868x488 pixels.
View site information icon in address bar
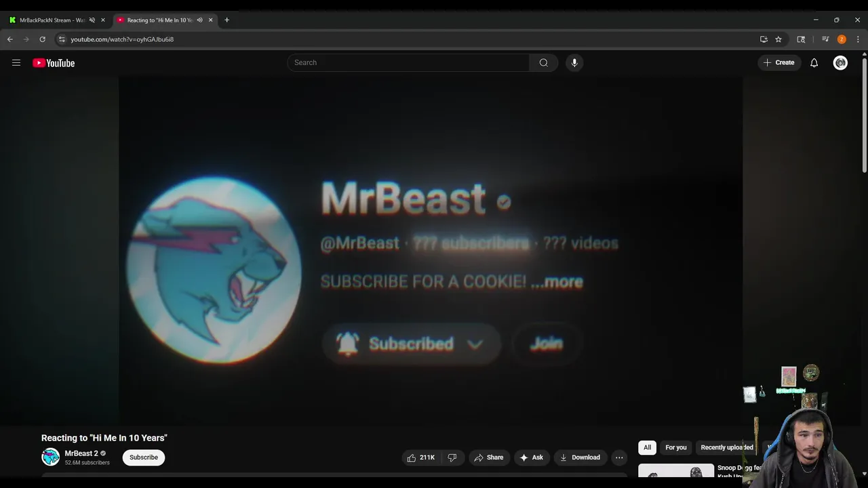click(62, 39)
